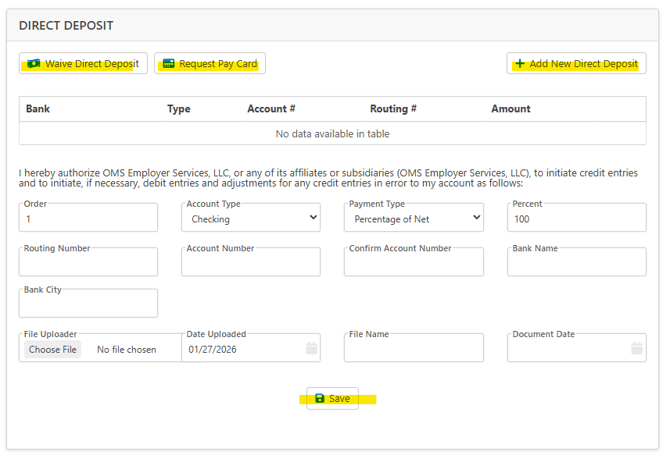670x462 pixels.
Task: Click the Bank Name input field
Action: tap(577, 263)
